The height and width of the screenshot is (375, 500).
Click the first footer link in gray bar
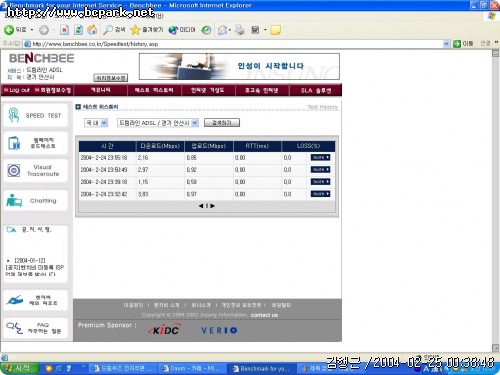tap(133, 305)
